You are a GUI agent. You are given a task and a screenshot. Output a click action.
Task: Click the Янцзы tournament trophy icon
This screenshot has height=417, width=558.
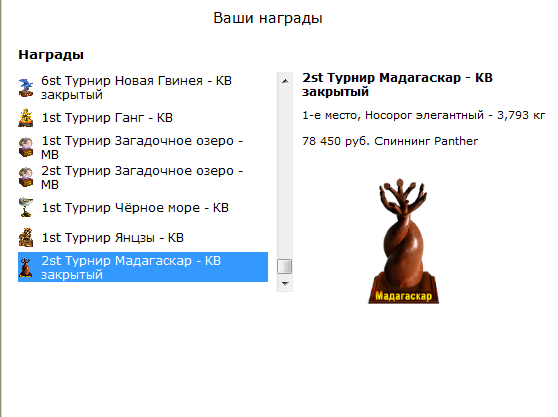[26, 237]
